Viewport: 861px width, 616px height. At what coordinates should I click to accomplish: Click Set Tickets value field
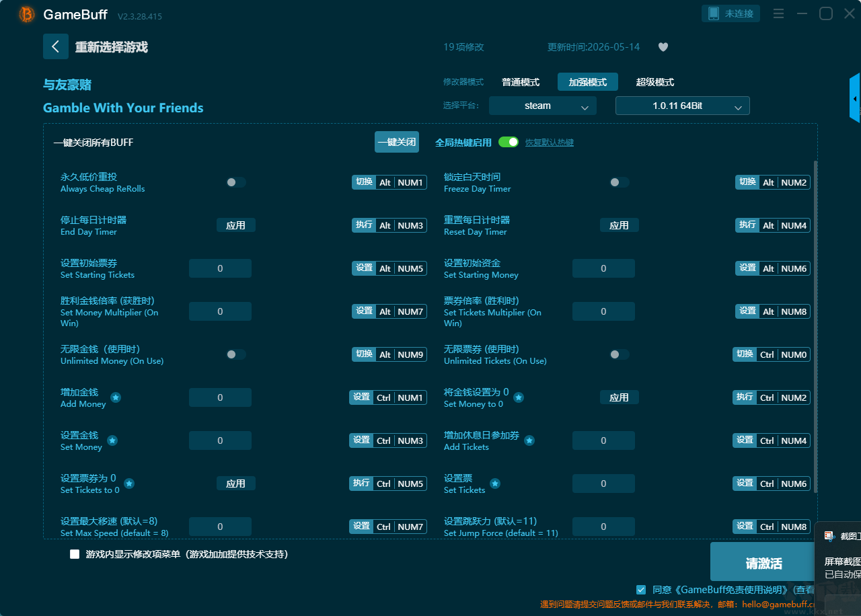603,484
